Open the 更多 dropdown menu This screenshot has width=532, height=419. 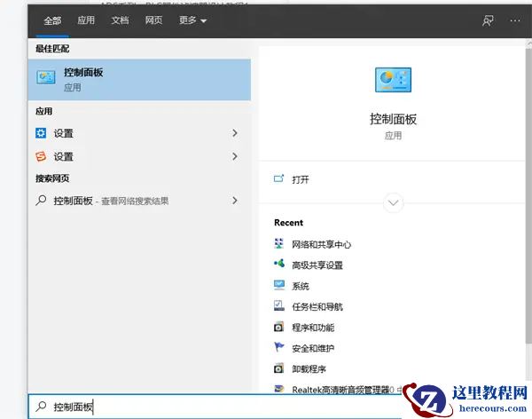[x=192, y=20]
